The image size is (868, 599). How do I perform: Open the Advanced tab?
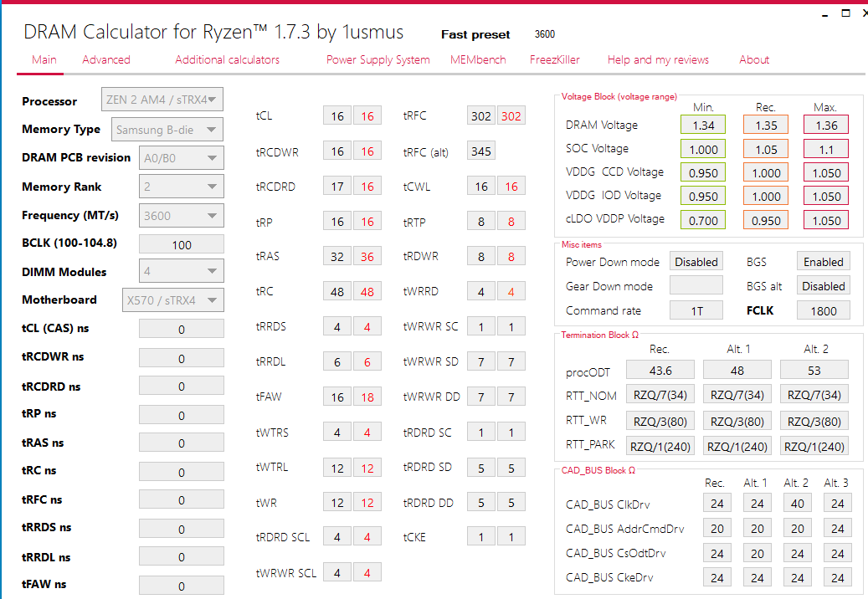106,59
